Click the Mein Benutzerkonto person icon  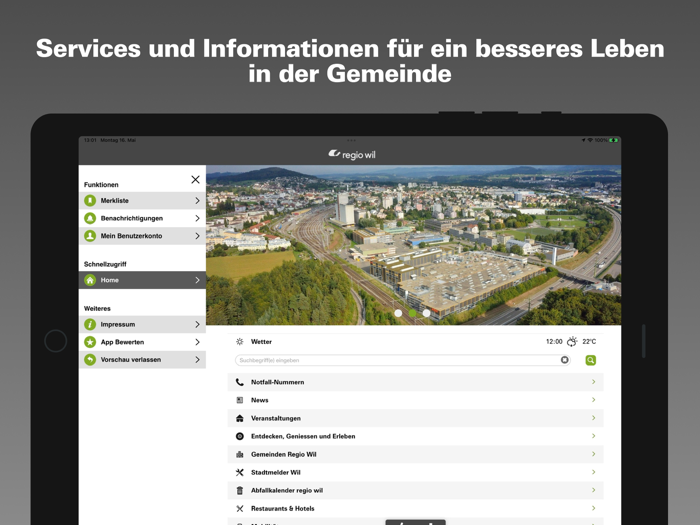pyautogui.click(x=90, y=236)
